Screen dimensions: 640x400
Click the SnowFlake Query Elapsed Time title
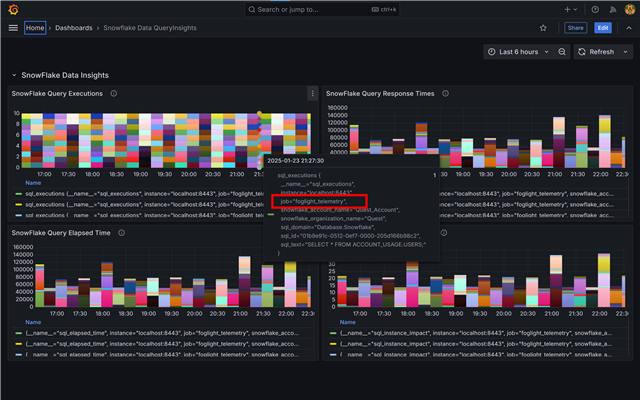tap(61, 233)
